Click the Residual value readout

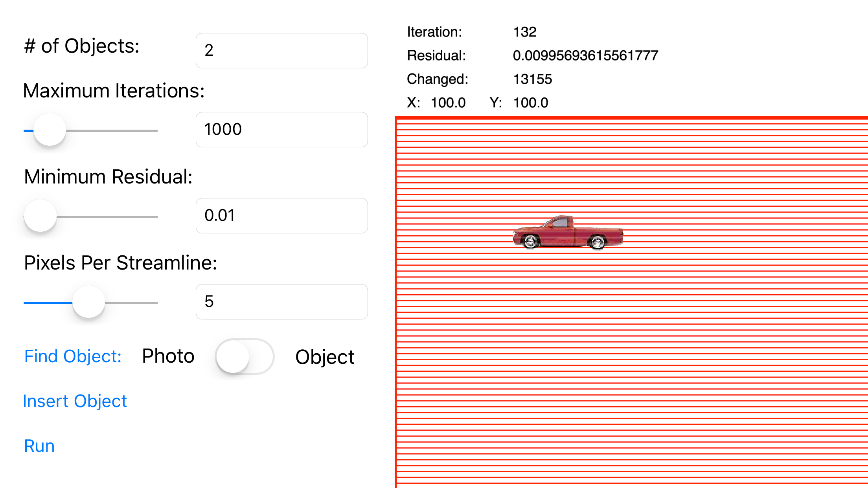(585, 55)
